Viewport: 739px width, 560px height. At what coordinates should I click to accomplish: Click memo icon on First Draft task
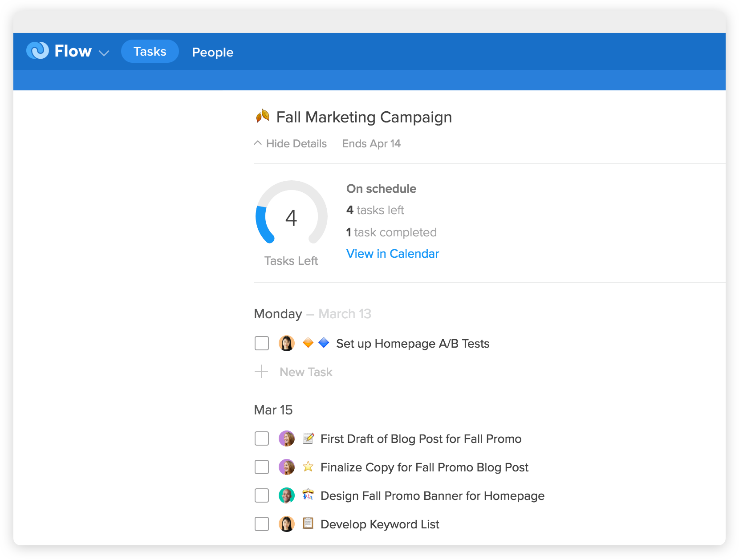pyautogui.click(x=308, y=438)
